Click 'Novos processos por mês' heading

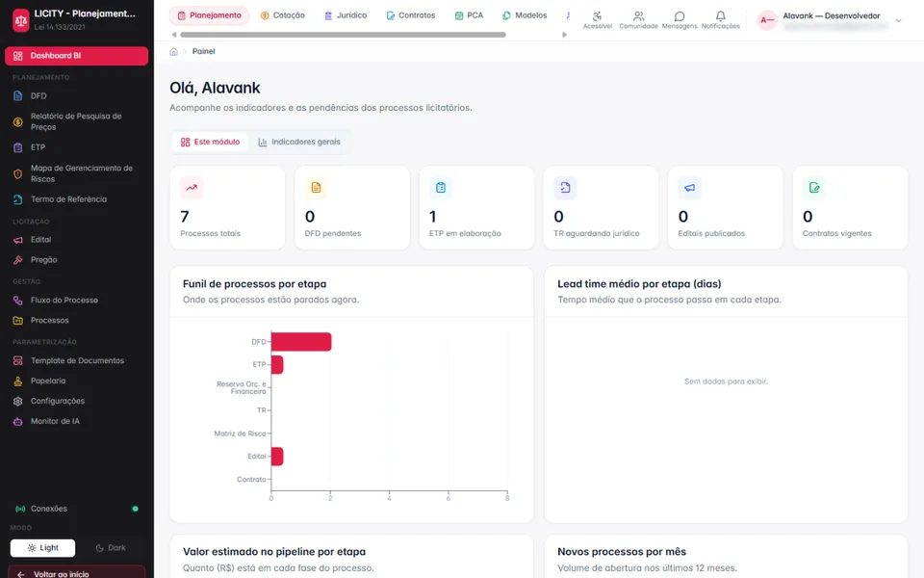(x=622, y=551)
